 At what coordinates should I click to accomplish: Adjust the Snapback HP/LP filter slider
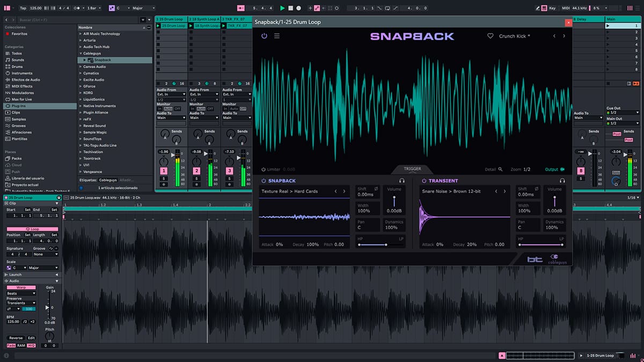point(380,245)
